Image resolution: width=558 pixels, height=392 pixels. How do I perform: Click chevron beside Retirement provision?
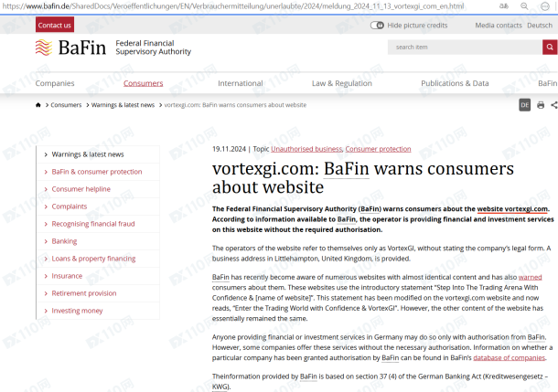(x=46, y=293)
